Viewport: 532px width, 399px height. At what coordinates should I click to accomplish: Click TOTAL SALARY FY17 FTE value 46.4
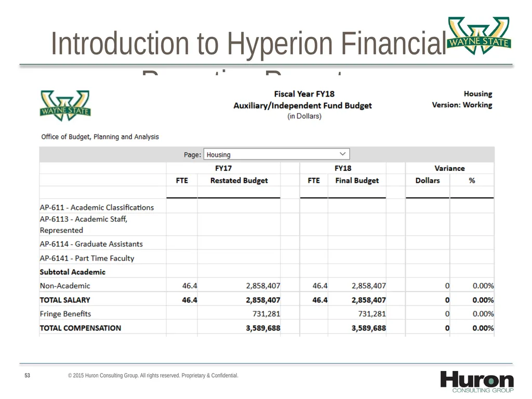tap(189, 300)
